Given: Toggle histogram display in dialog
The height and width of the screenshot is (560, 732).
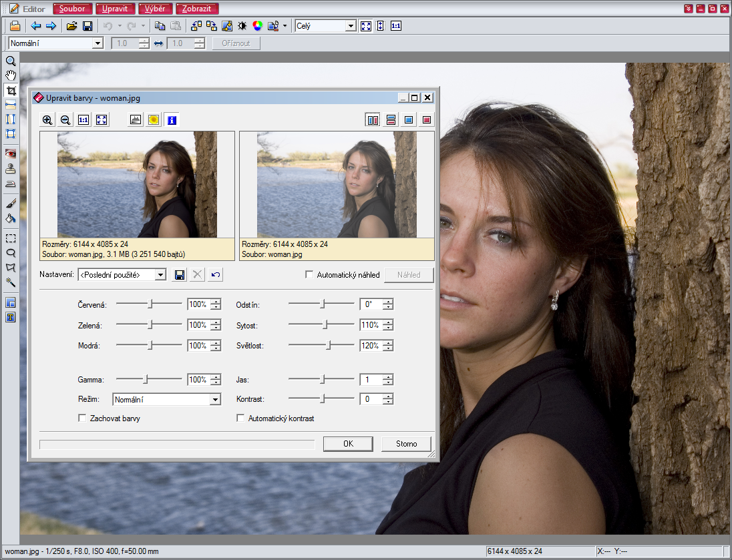Looking at the screenshot, I should pyautogui.click(x=136, y=120).
